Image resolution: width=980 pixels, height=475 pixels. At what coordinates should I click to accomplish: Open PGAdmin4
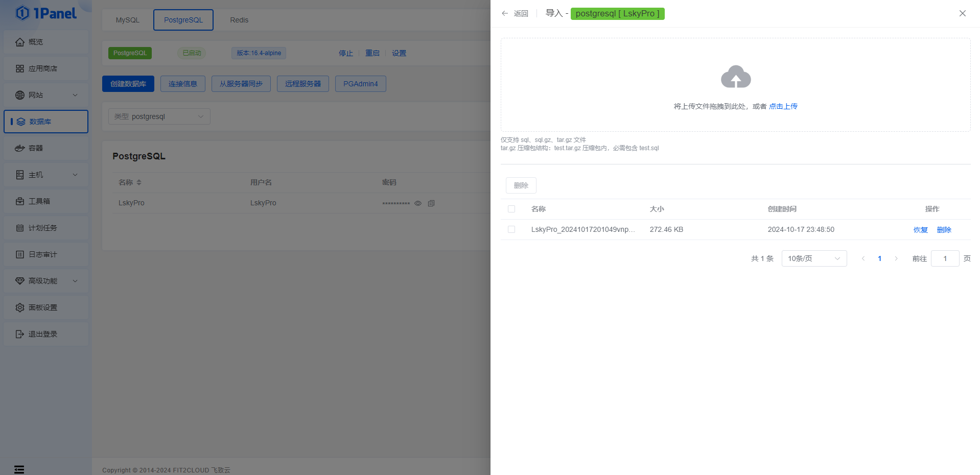pos(361,84)
